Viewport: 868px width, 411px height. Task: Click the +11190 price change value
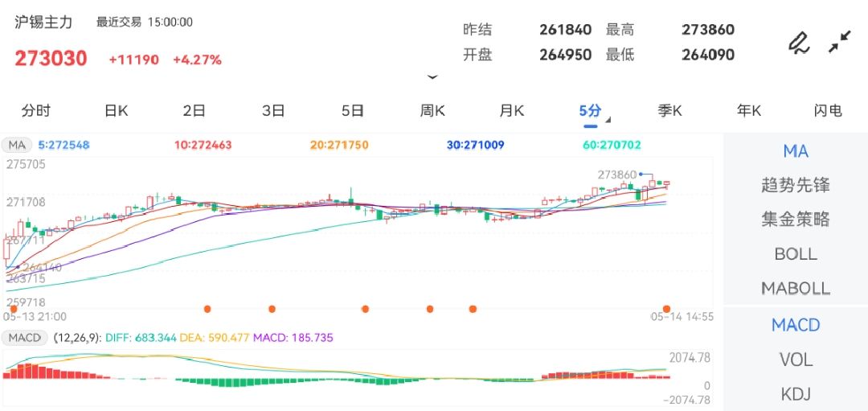point(134,60)
